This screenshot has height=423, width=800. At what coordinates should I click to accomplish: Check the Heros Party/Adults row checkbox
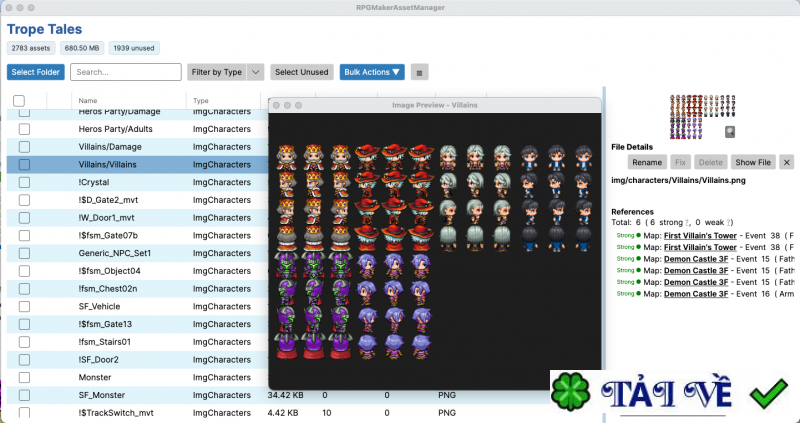point(24,129)
